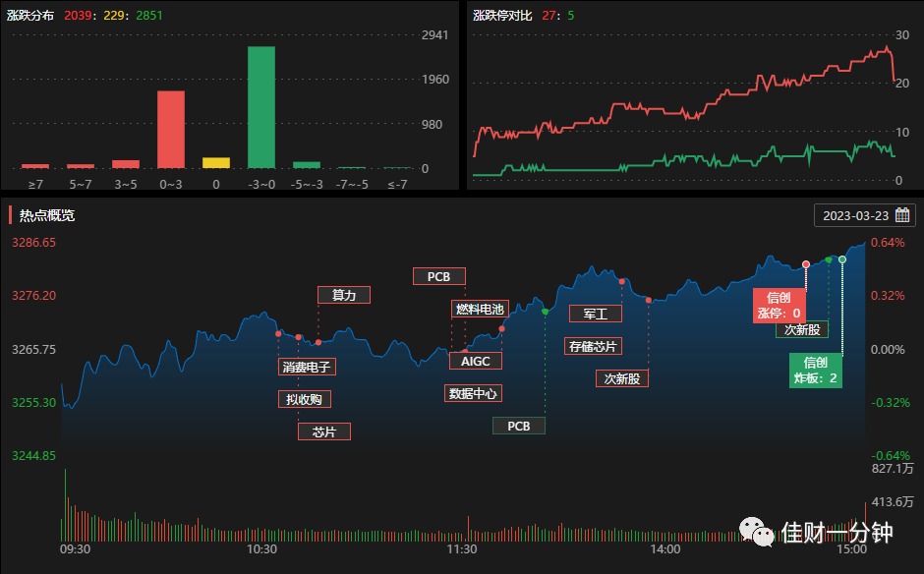Select the 芯片 tag
The height and width of the screenshot is (574, 924).
point(324,431)
